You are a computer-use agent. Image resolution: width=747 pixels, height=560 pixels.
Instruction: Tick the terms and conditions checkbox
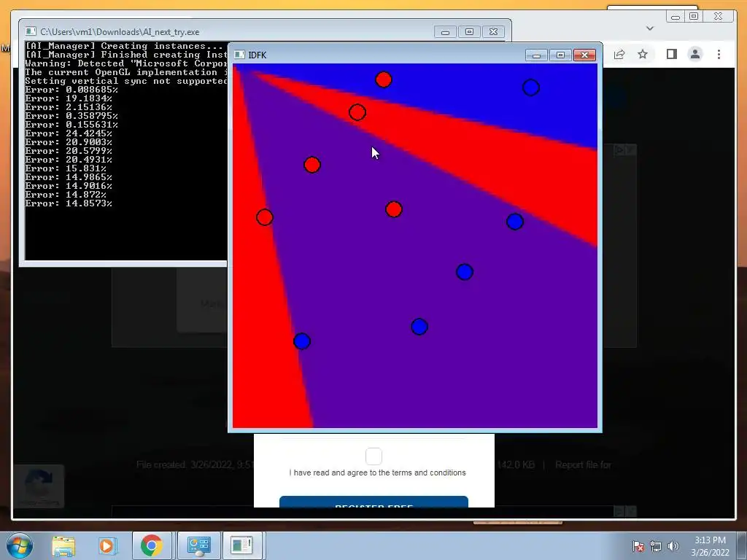[374, 456]
